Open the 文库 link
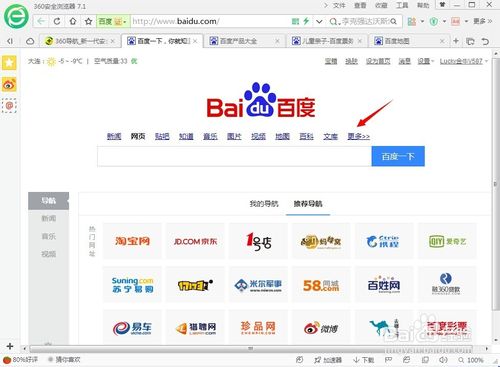This screenshot has width=500, height=367. click(x=330, y=136)
